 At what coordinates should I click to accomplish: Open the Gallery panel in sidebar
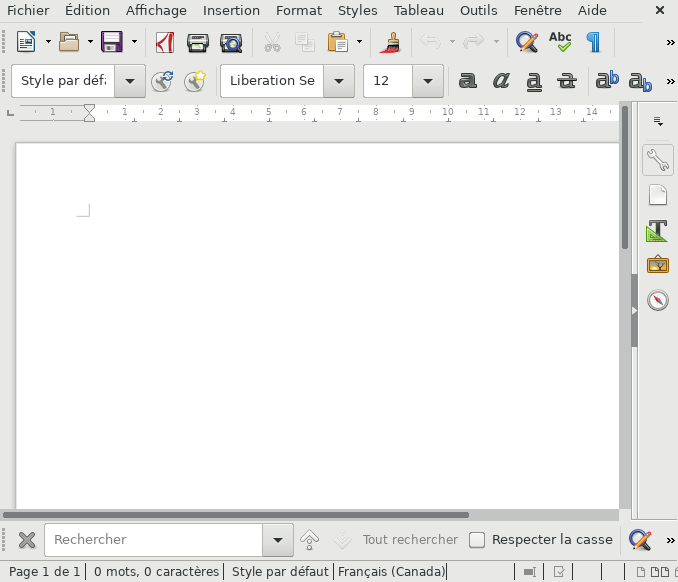657,265
